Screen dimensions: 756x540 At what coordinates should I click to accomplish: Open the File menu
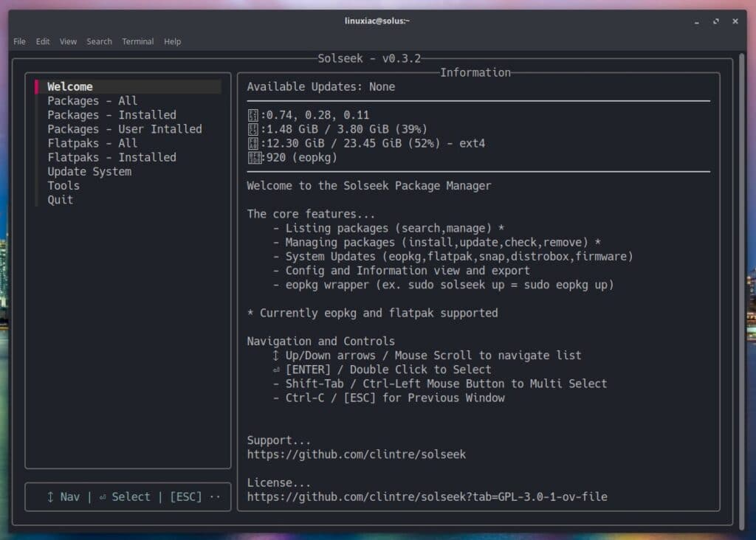coord(18,41)
